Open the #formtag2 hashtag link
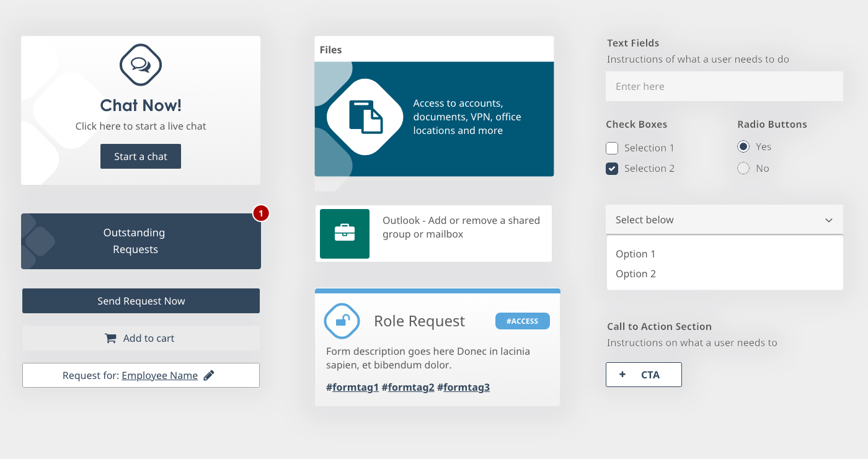Screen dimensions: 868x459 point(408,388)
